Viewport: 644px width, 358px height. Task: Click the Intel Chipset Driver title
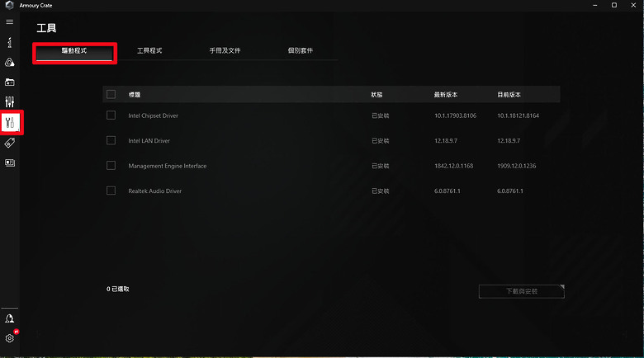(154, 115)
